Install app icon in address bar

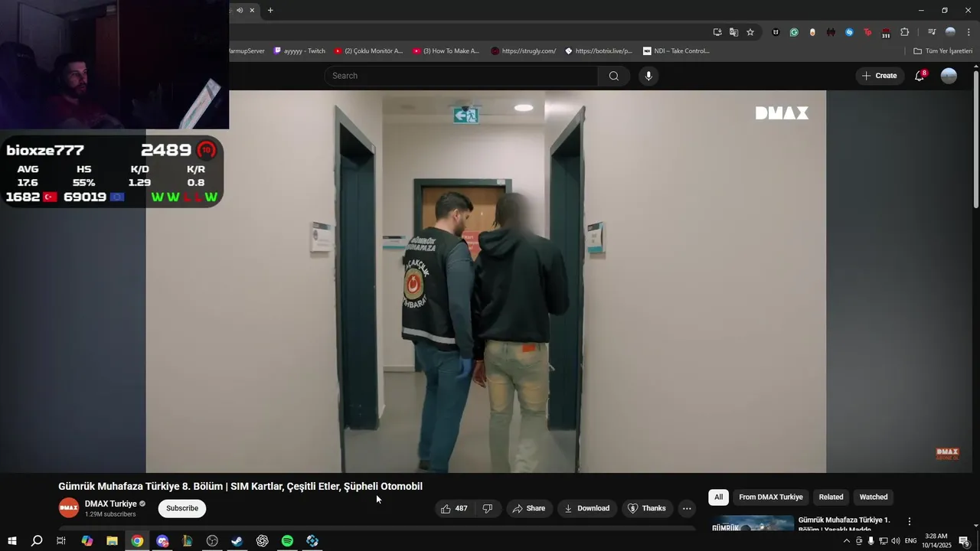(717, 32)
